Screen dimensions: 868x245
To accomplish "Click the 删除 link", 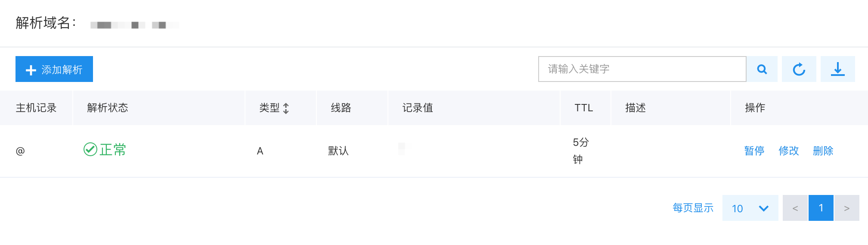I will tap(823, 151).
